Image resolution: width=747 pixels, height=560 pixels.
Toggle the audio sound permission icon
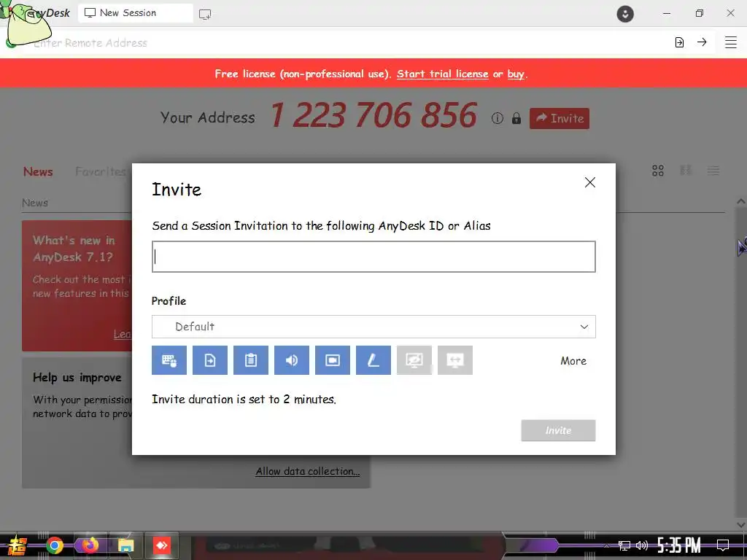pyautogui.click(x=292, y=360)
